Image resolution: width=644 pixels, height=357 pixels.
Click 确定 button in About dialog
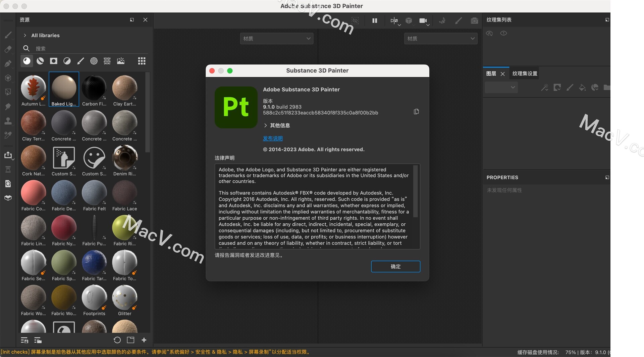(395, 266)
